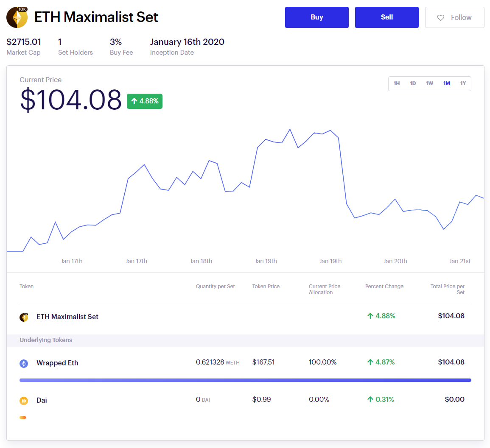Click the green up arrow in the 4.88% price badge
The image size is (490, 448).
point(134,101)
